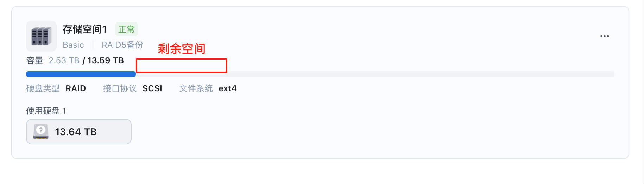Click the green 正常 status badge
The width and height of the screenshot is (644, 184).
[x=126, y=29]
